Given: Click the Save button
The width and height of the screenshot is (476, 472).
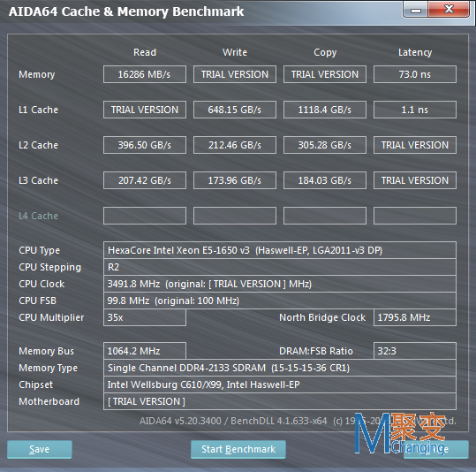Looking at the screenshot, I should click(40, 449).
